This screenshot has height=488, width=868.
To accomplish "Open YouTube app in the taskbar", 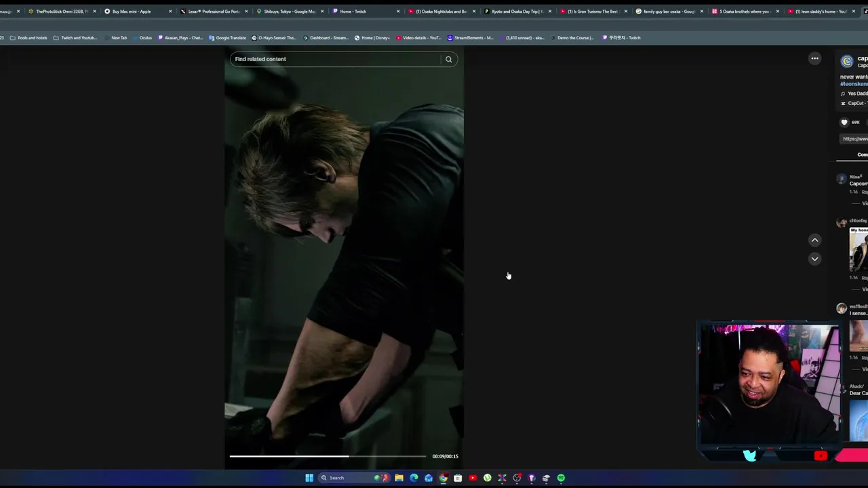I will click(473, 478).
